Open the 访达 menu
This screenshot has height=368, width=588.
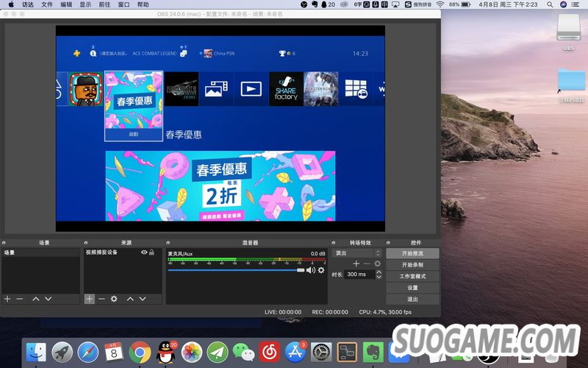[x=28, y=4]
